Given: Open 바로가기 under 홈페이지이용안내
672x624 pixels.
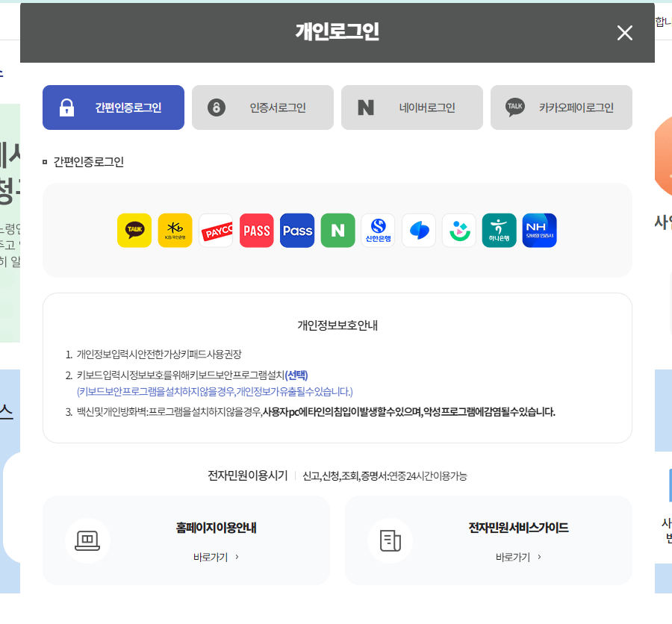Looking at the screenshot, I should pos(216,557).
